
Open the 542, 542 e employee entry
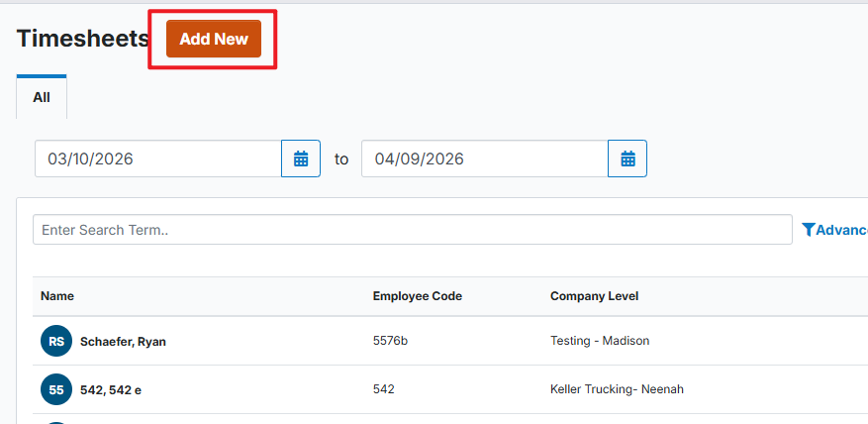click(111, 389)
